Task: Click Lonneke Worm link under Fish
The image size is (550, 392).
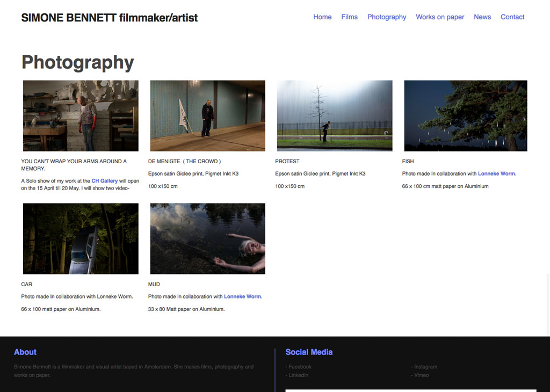Action: pyautogui.click(x=496, y=173)
